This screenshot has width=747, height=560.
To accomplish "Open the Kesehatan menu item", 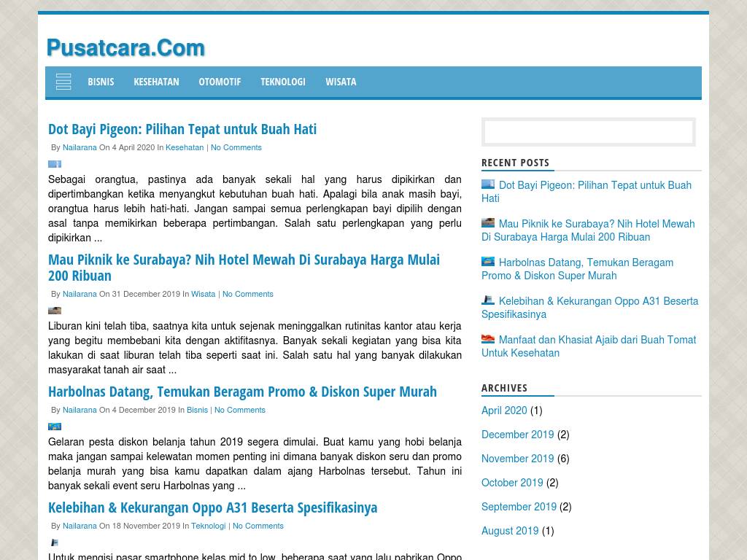I will [x=156, y=82].
